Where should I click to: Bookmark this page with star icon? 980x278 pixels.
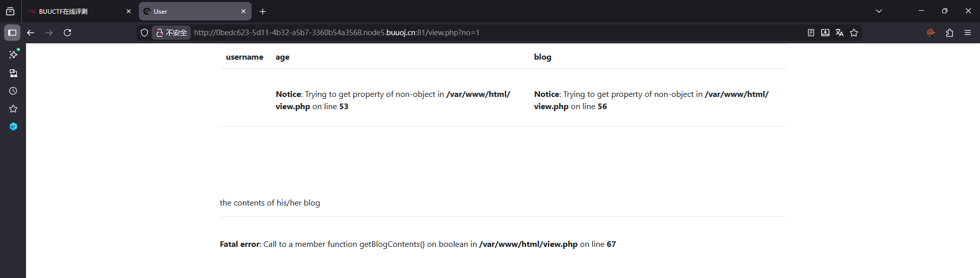pos(854,33)
